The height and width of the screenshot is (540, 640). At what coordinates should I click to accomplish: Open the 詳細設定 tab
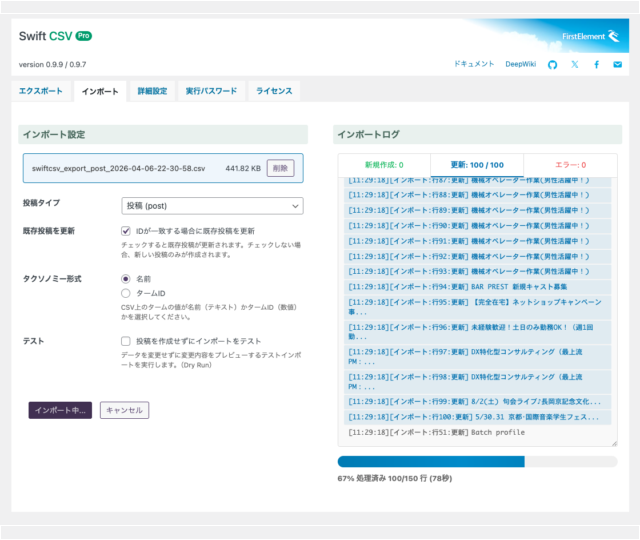(x=152, y=91)
